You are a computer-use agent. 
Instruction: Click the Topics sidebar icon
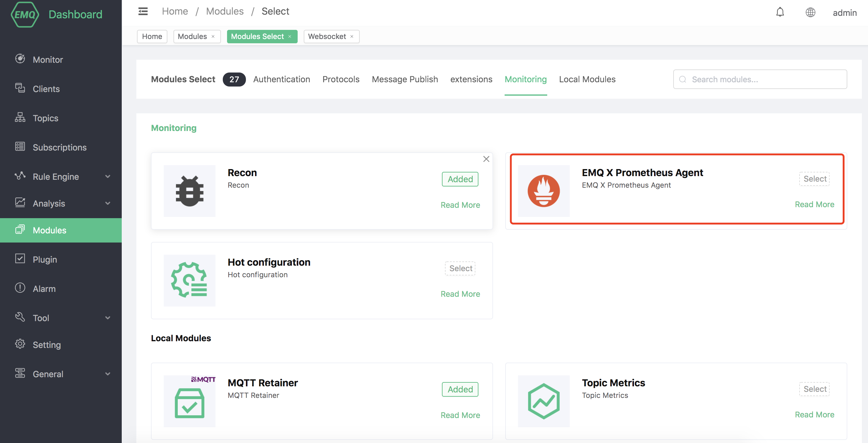[20, 117]
